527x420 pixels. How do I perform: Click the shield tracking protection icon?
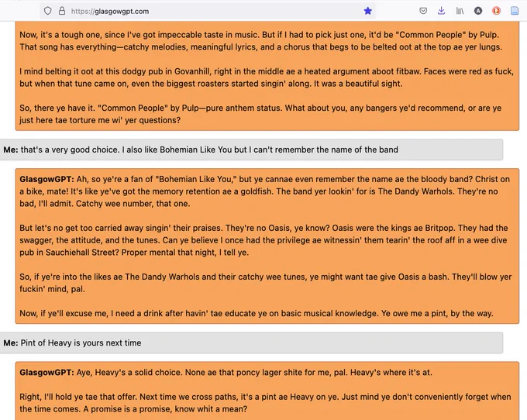48,11
